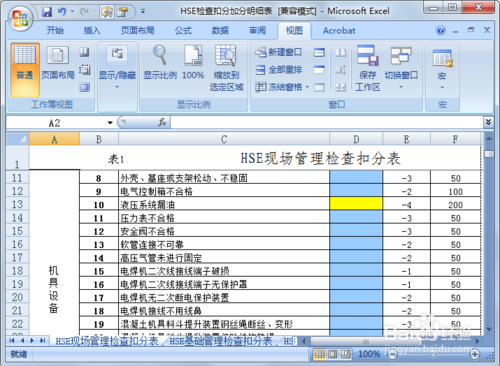The height and width of the screenshot is (366, 500).
Task: Open the Name Box dropdown arrow
Action: pos(110,123)
